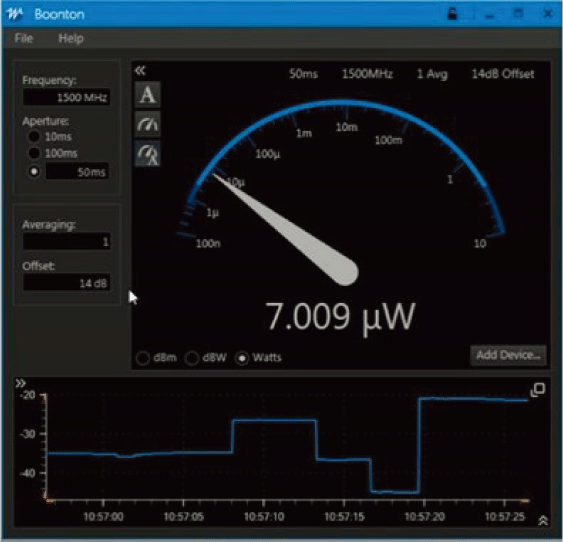Choose dBW units
The height and width of the screenshot is (542, 563).
pos(192,358)
